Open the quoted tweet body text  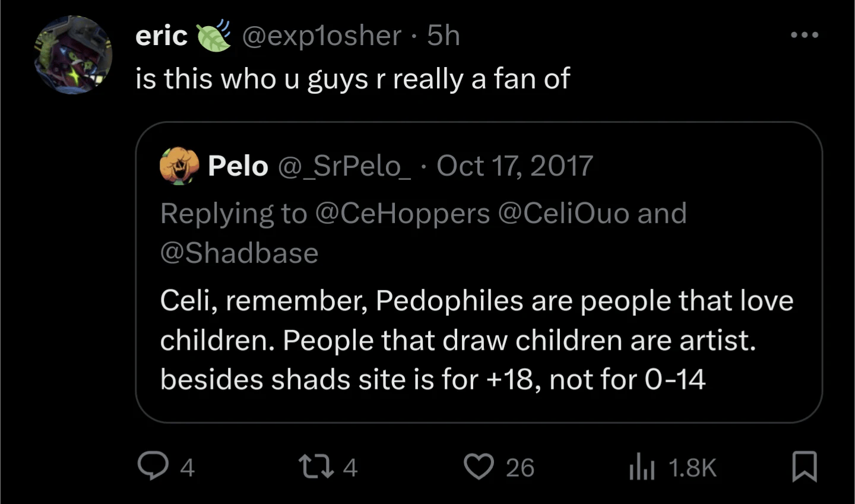[x=476, y=340]
